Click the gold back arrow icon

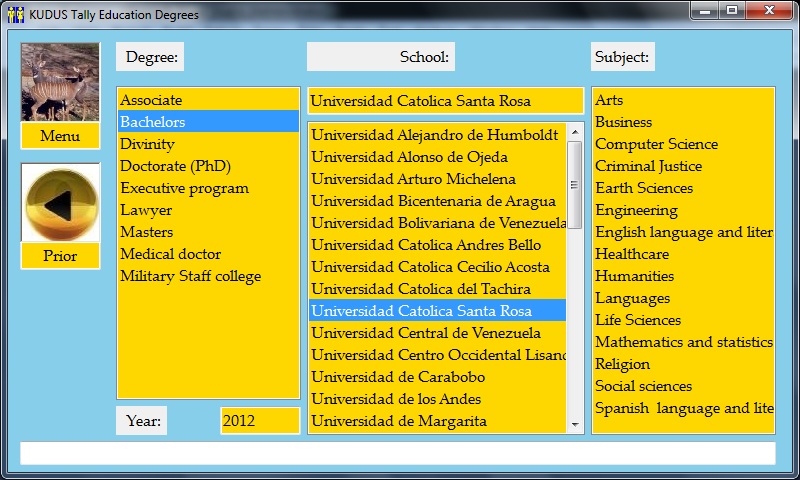60,204
